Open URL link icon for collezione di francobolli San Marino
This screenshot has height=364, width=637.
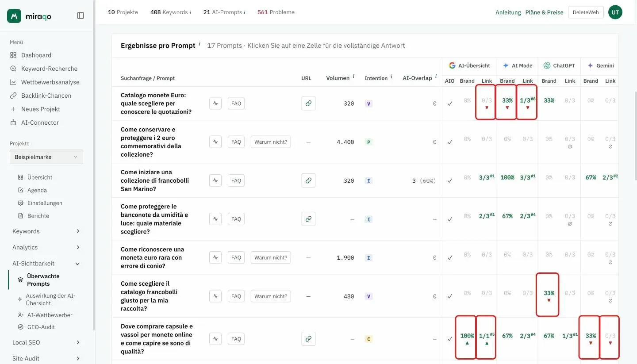click(308, 180)
